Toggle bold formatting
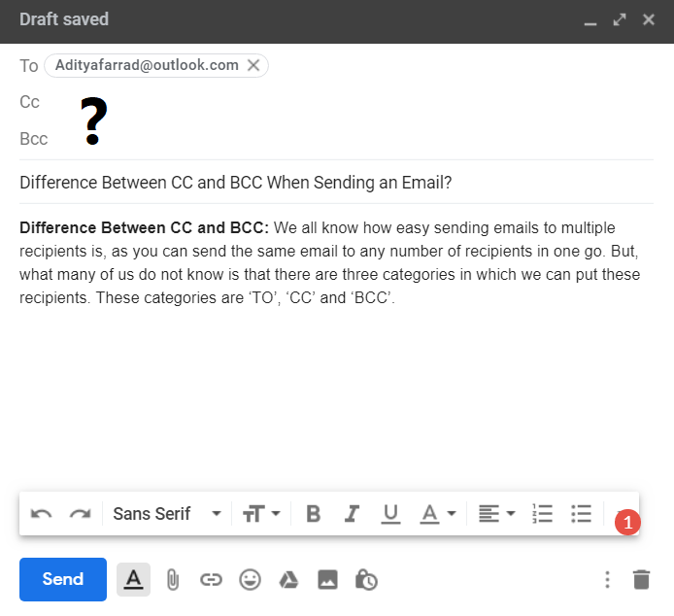Screen dimensions: 674x616 point(314,513)
